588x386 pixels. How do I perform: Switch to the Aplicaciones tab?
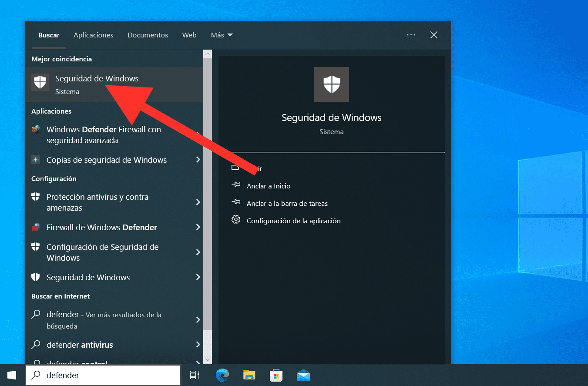pyautogui.click(x=94, y=35)
